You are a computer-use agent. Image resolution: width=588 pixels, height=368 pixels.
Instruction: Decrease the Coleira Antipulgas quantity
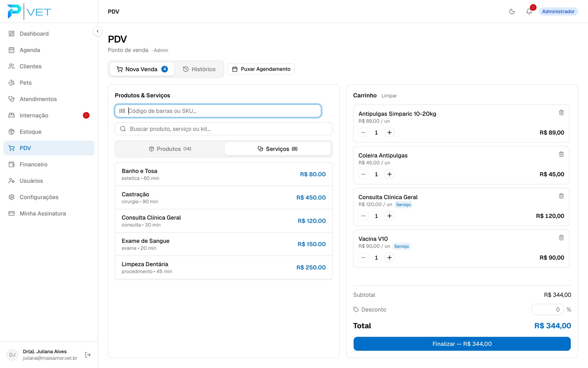tap(363, 174)
